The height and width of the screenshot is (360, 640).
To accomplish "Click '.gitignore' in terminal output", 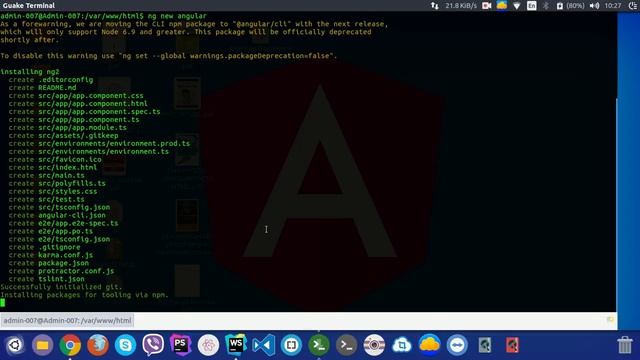I will pos(59,247).
